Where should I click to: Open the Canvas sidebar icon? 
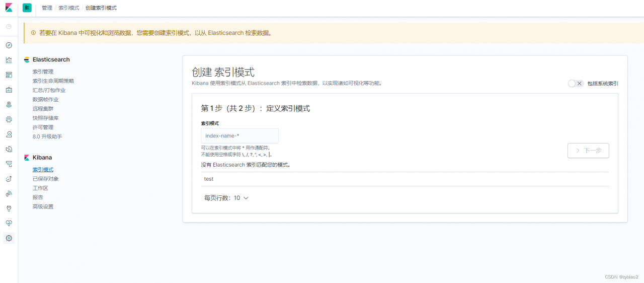pyautogui.click(x=9, y=90)
